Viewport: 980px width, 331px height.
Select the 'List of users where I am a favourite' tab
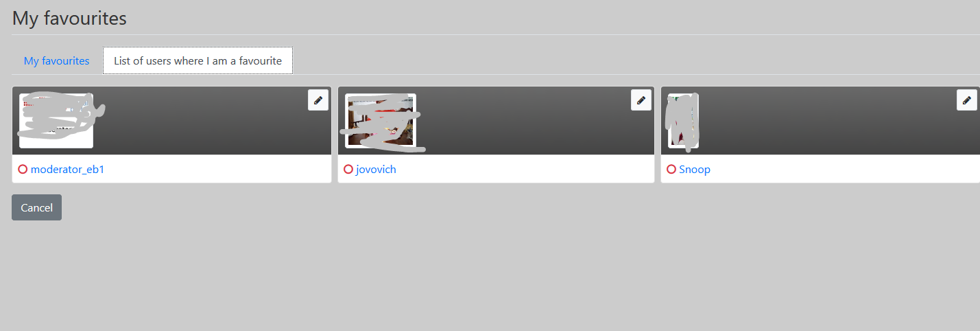point(198,61)
